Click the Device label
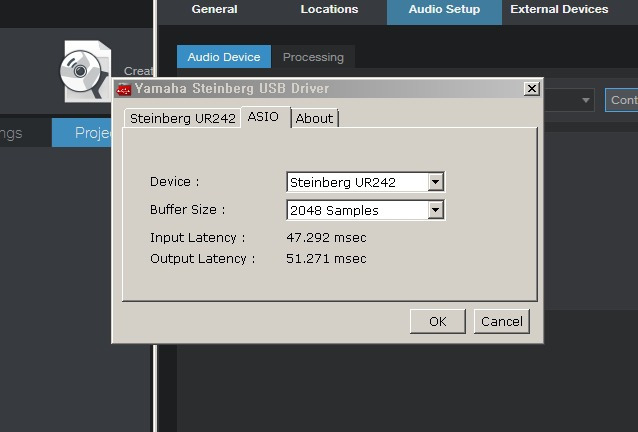The image size is (638, 432). (175, 182)
